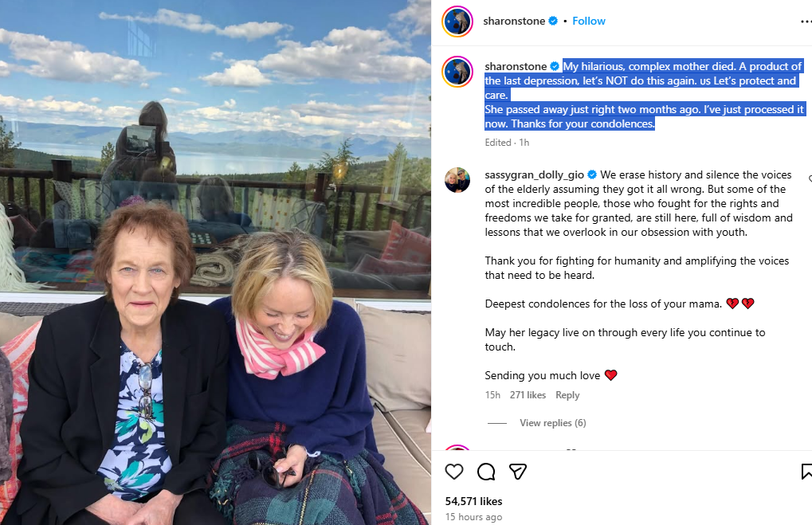Viewport: 812px width, 525px height.
Task: Save post with bookmark icon
Action: tap(806, 472)
